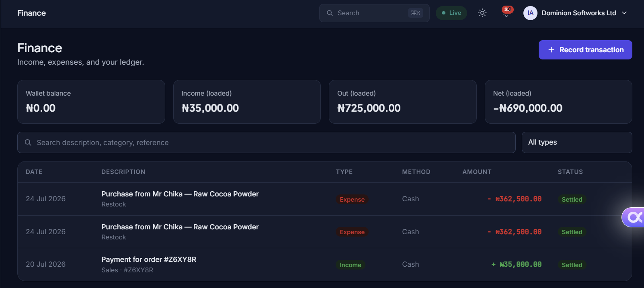644x288 pixels.
Task: Click the IA avatar circle
Action: pyautogui.click(x=530, y=13)
